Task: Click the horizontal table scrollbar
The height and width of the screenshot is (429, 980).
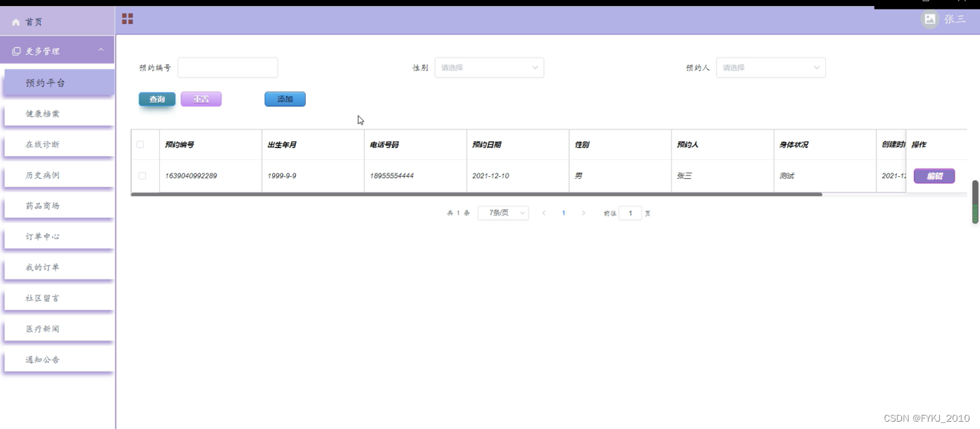Action: point(477,194)
